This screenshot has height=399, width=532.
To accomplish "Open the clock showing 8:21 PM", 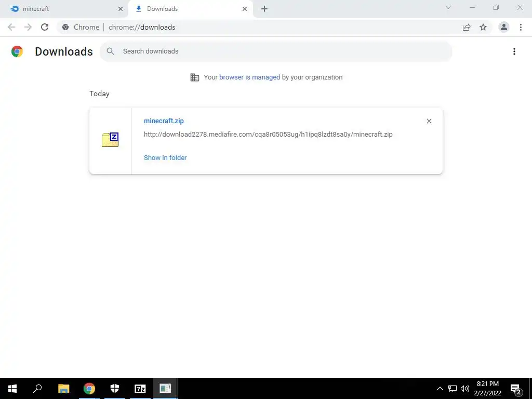I will 487,389.
